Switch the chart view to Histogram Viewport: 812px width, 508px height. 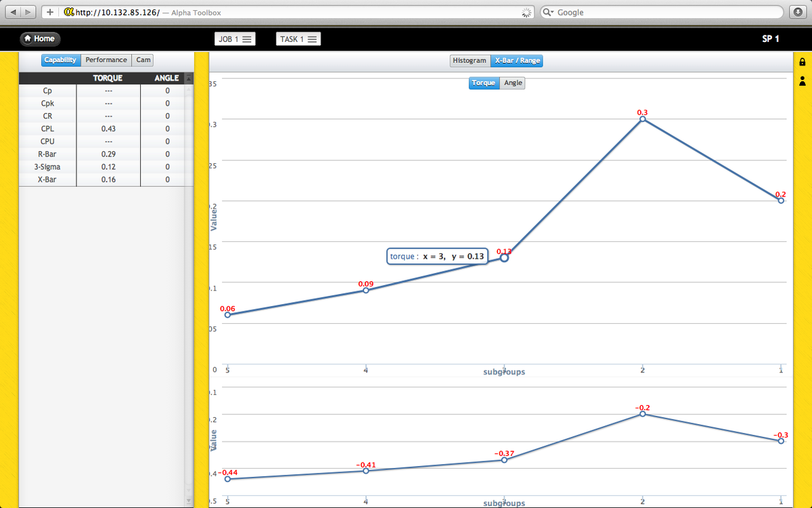tap(470, 60)
